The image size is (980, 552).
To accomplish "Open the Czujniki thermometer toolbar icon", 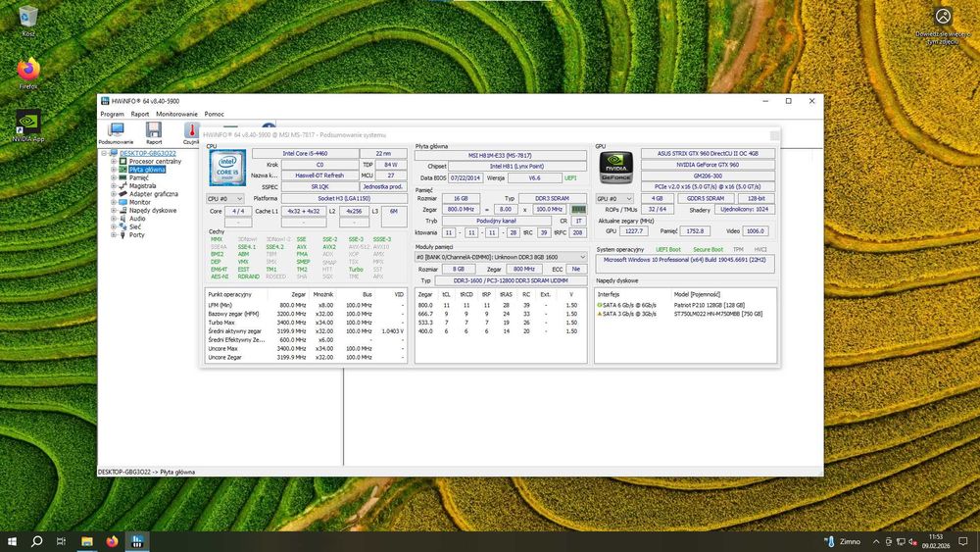I will pos(191,133).
